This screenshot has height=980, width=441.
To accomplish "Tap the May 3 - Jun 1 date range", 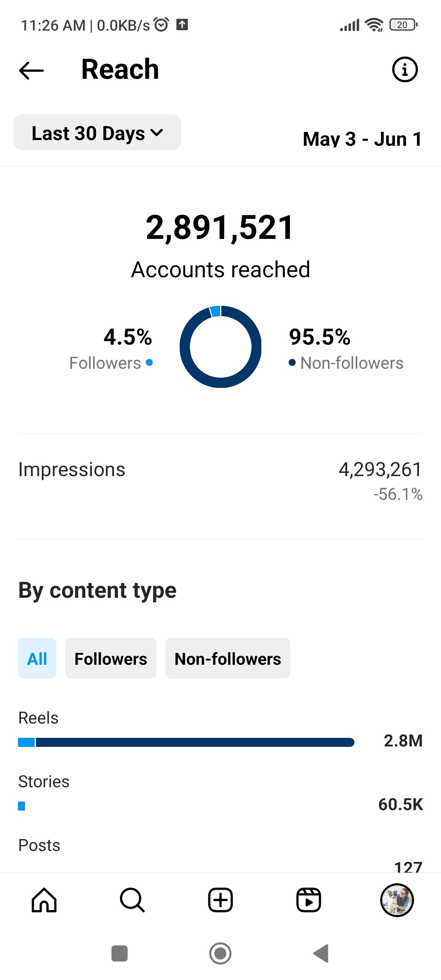I will point(362,139).
